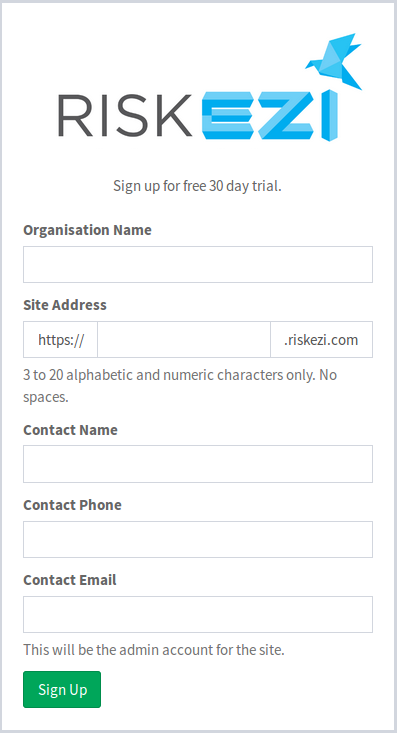Focus the Contact Phone input field

[198, 539]
